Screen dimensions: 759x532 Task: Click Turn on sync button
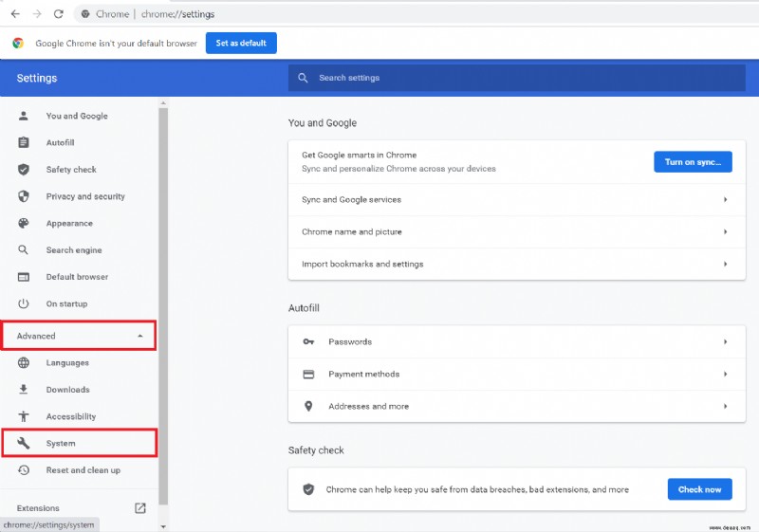coord(693,162)
